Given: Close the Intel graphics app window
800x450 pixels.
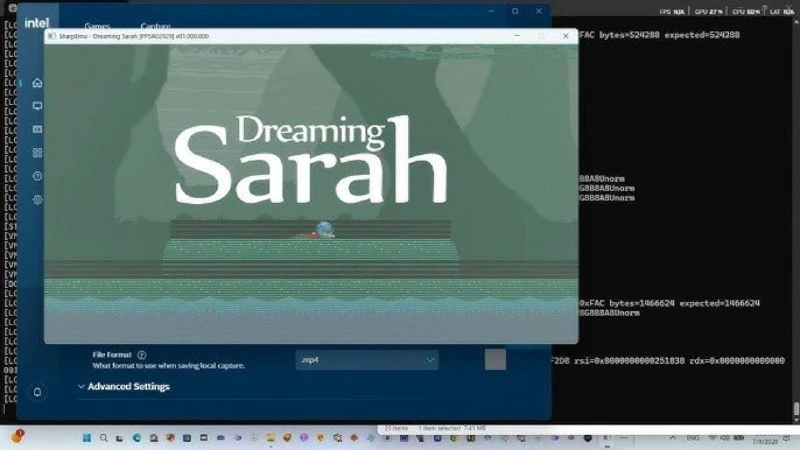Looking at the screenshot, I should [x=539, y=11].
